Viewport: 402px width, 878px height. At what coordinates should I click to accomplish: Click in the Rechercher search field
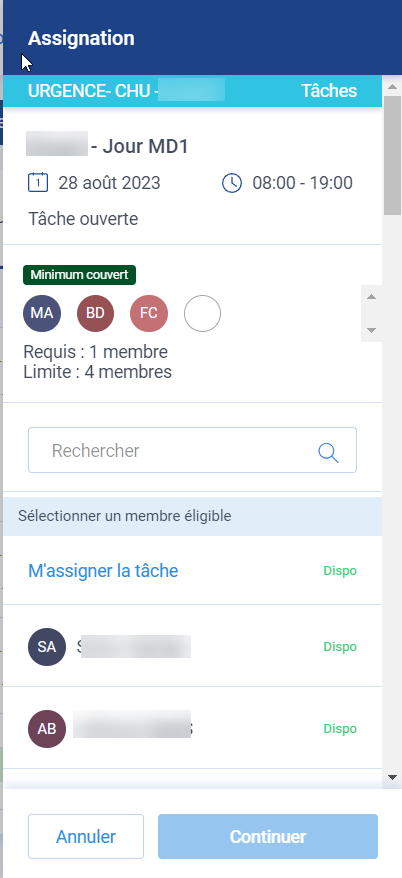point(192,450)
